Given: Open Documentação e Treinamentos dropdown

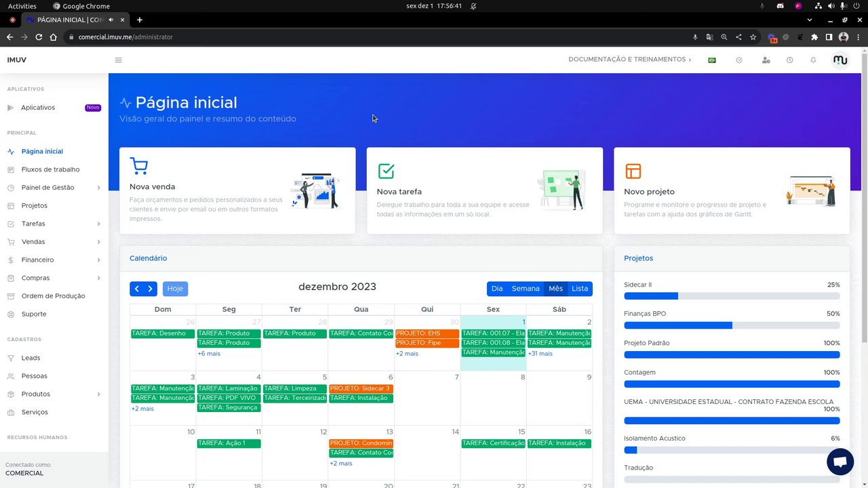Looking at the screenshot, I should 630,60.
